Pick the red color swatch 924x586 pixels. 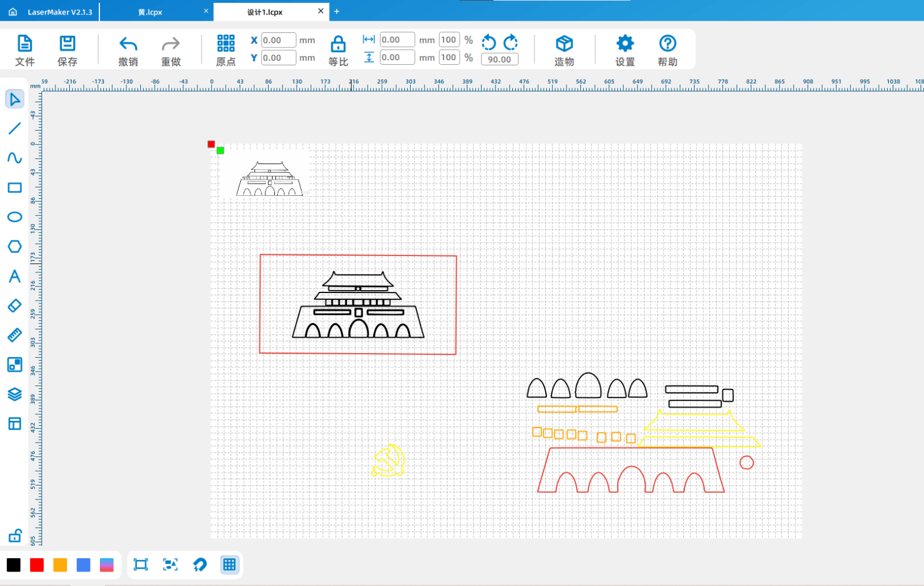[37, 565]
